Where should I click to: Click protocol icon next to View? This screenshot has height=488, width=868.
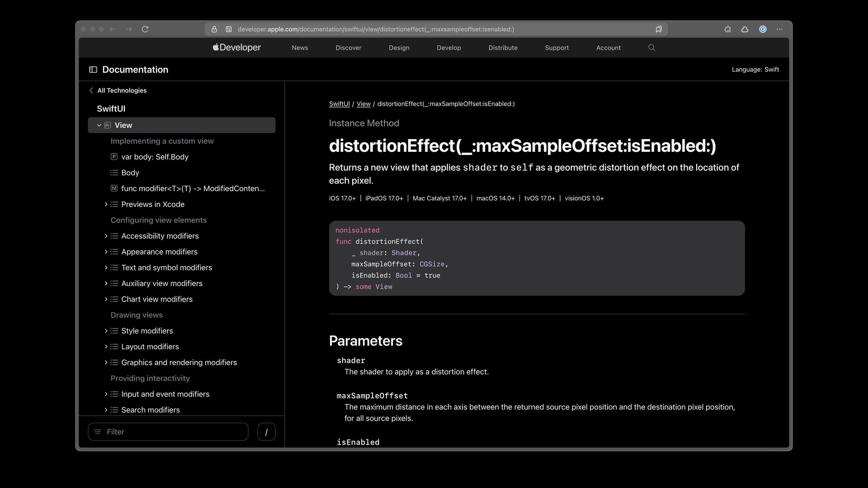click(x=108, y=125)
